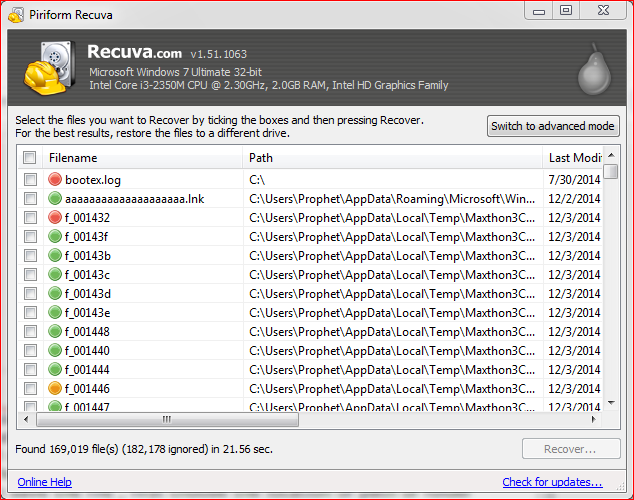634x500 pixels.
Task: Click green status dot beside f_001448
Action: [x=55, y=331]
